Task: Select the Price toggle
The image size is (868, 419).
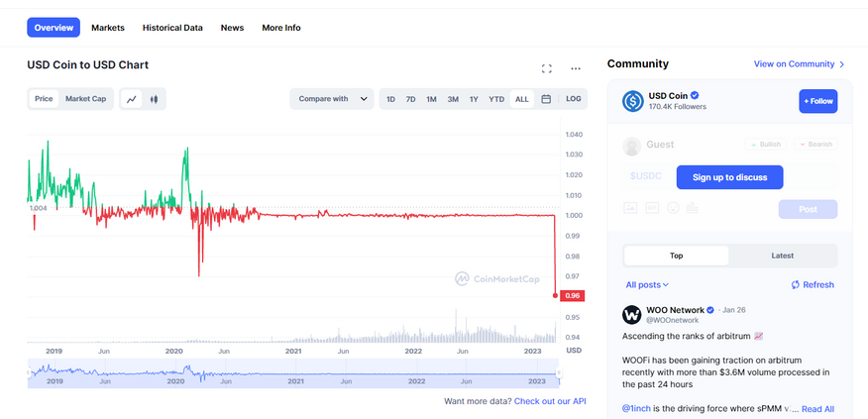Action: [44, 99]
